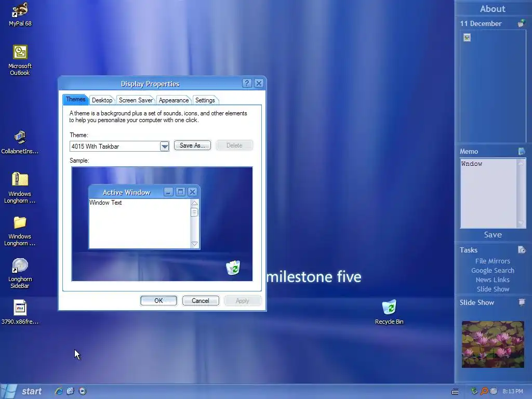The image size is (532, 399).
Task: Click the Memo scrollbar up arrow
Action: [521, 163]
